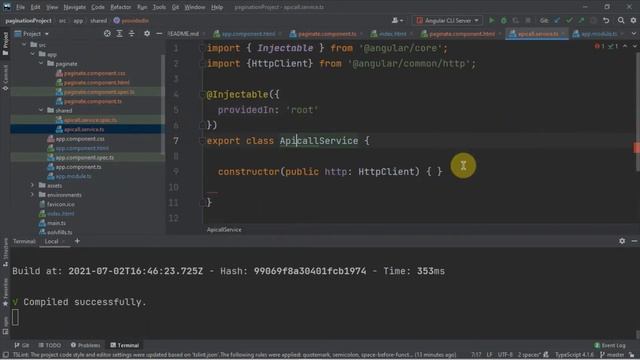
Task: Expand the environments folder
Action: pyautogui.click(x=33, y=195)
